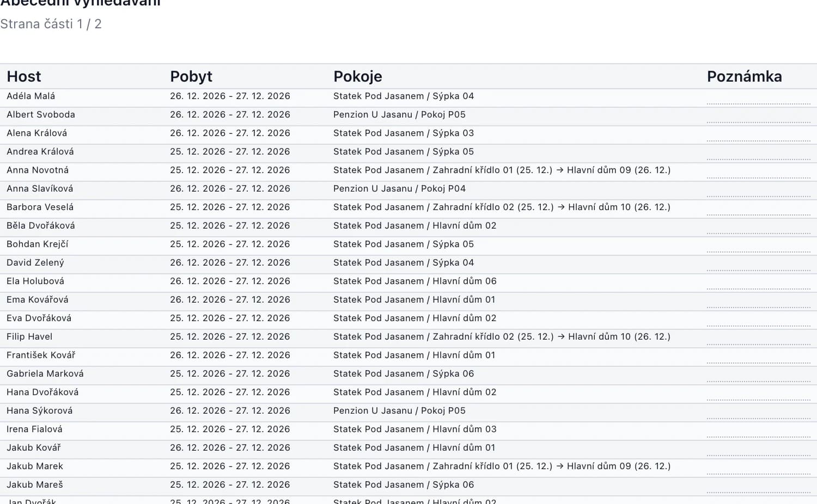Screen dimensions: 817x504
Task: Click guest name Hana Sýkorová
Action: tap(40, 411)
